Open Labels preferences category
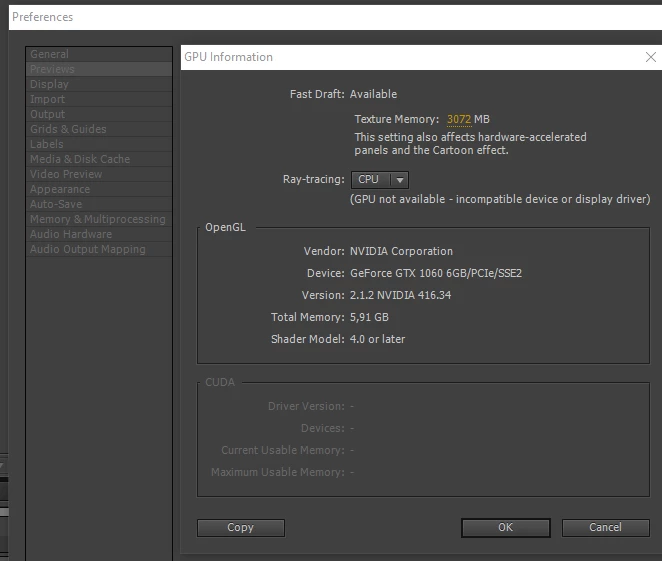 [99, 144]
